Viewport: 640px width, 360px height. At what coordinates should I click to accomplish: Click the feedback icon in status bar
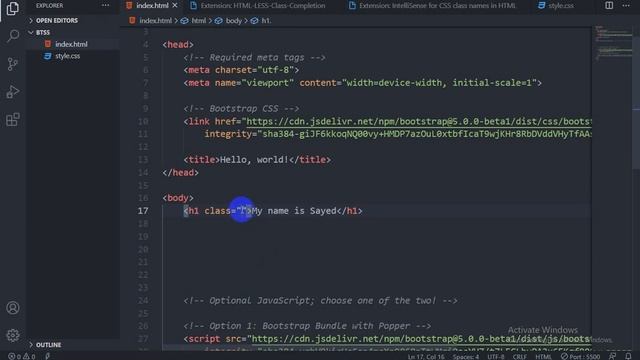pos(612,356)
